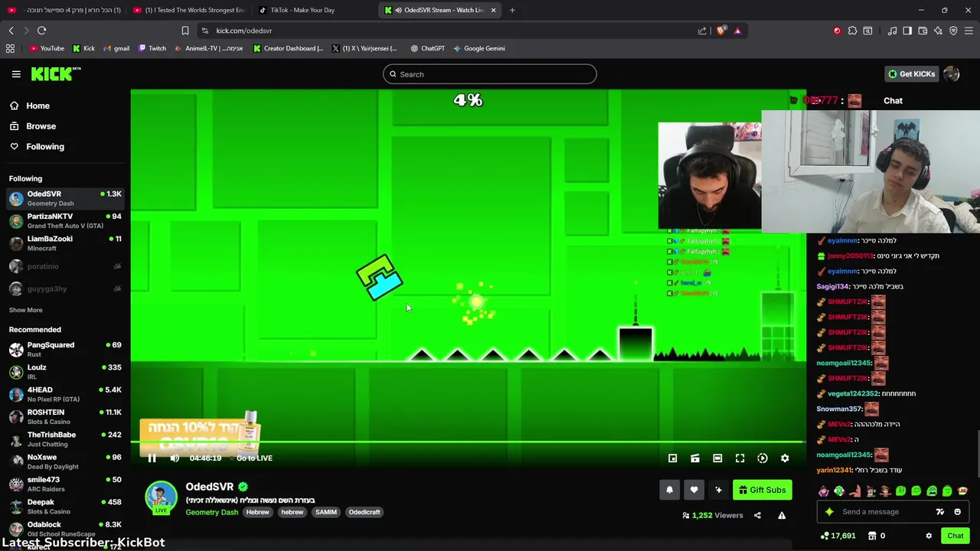980x551 pixels.
Task: Pause the live stream video
Action: click(x=152, y=458)
